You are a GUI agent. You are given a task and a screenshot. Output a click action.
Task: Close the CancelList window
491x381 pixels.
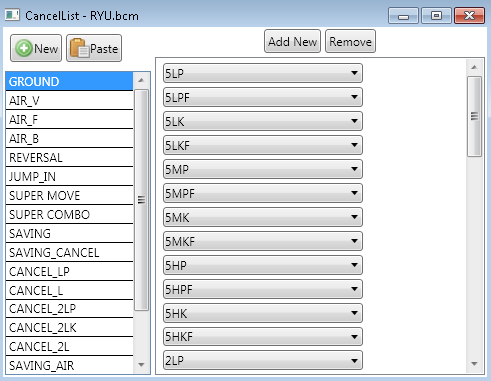(469, 16)
